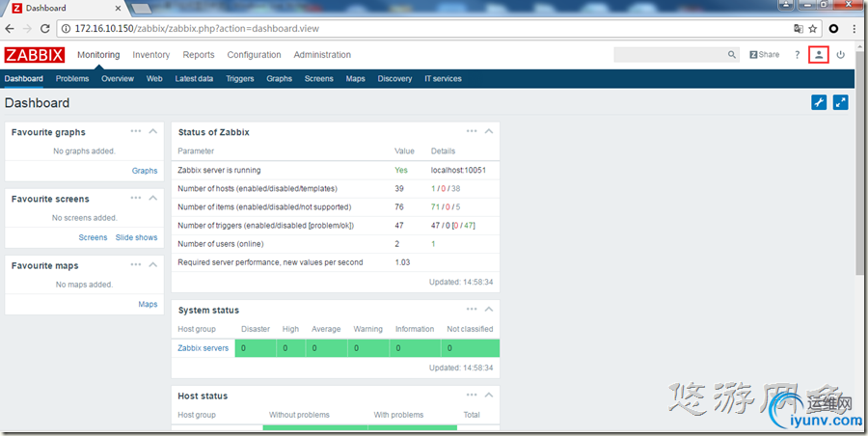
Task: Go to Triggers submenu
Action: 240,79
